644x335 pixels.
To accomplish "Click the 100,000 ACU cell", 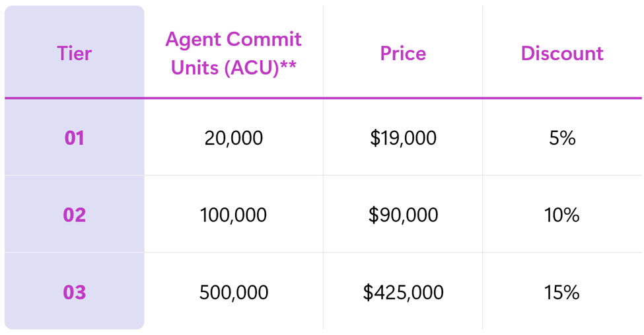I will pos(233,215).
